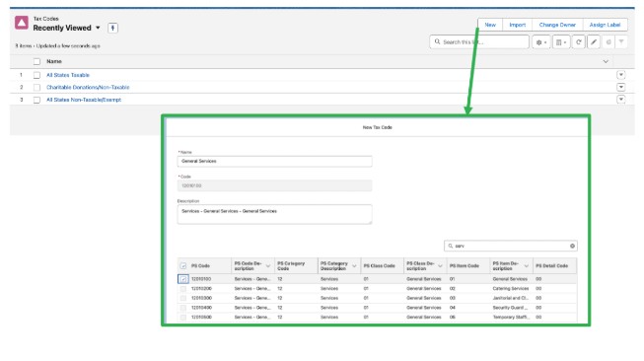Click the PS Class Code column header
The image size is (644, 361).
(x=379, y=266)
